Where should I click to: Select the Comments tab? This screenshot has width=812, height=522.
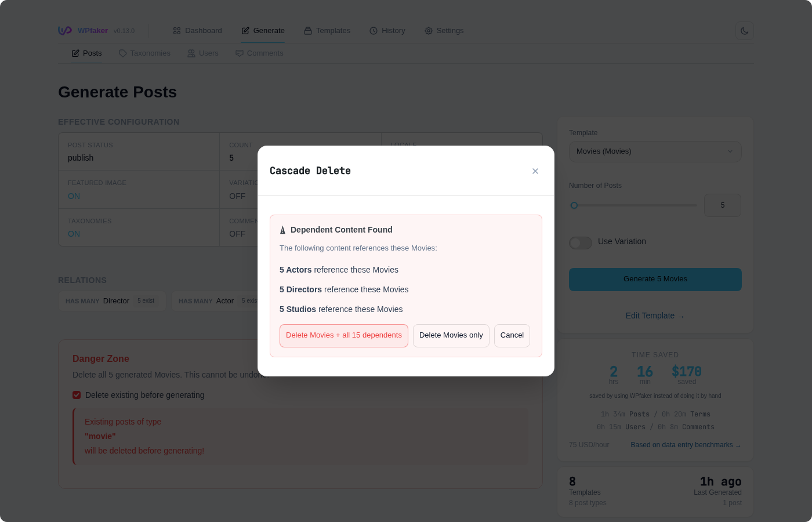(x=259, y=53)
